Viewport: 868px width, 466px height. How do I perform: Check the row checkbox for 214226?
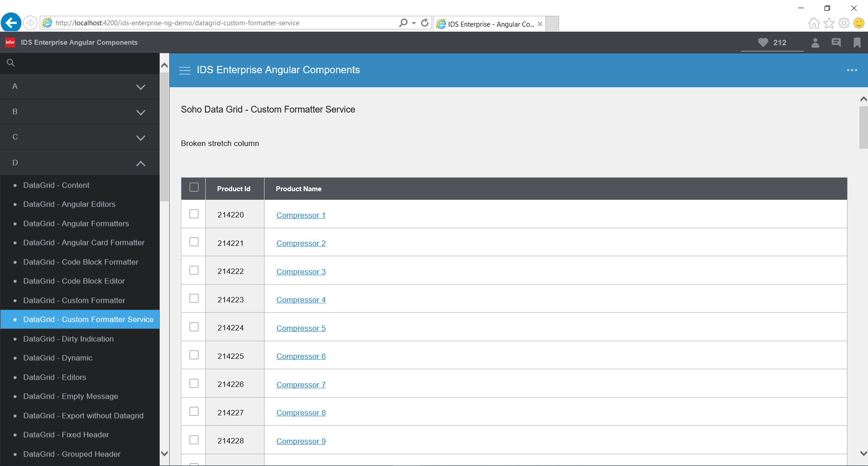194,383
